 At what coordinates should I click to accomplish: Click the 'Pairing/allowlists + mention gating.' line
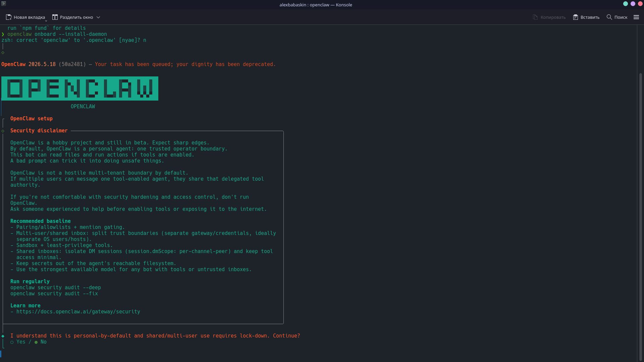click(68, 227)
